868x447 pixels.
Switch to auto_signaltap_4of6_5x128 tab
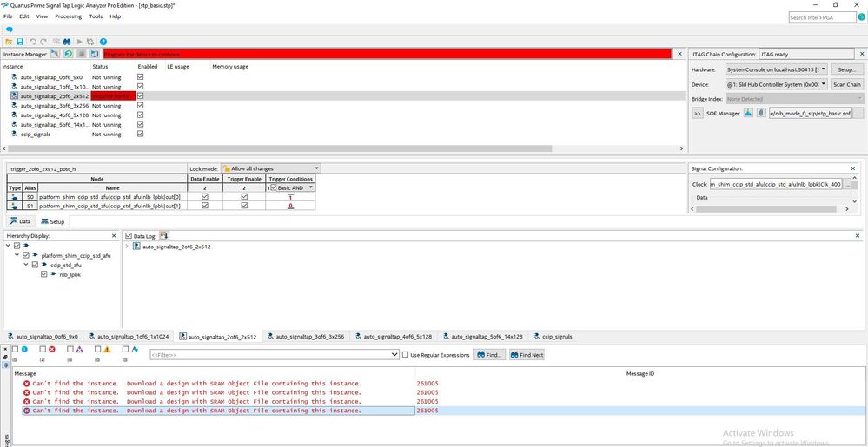tap(396, 337)
